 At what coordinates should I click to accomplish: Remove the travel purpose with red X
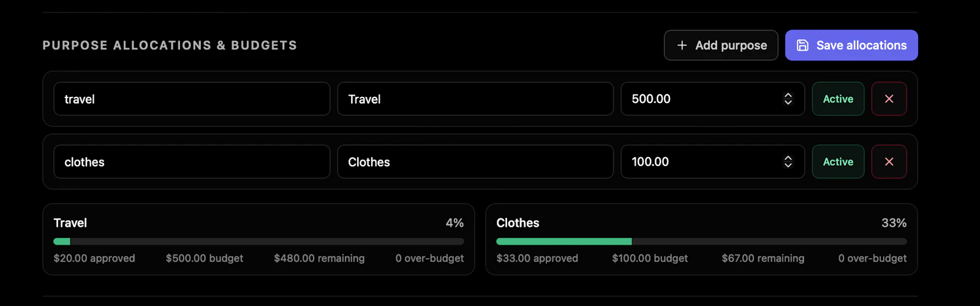[889, 99]
